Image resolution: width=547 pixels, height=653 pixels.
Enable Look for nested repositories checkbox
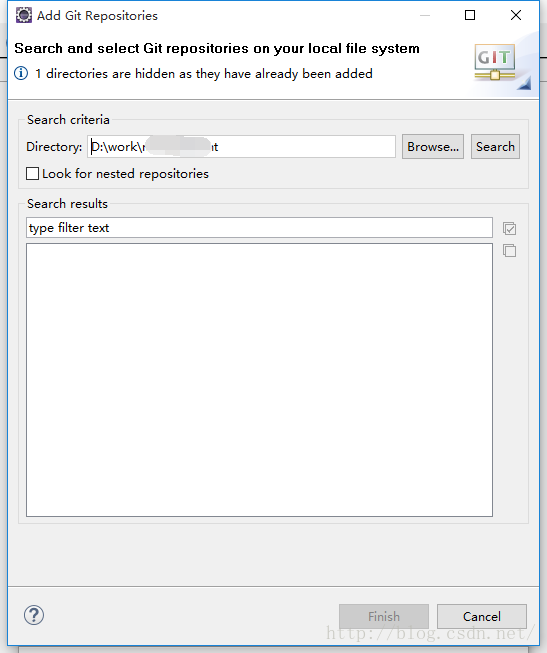click(x=32, y=174)
